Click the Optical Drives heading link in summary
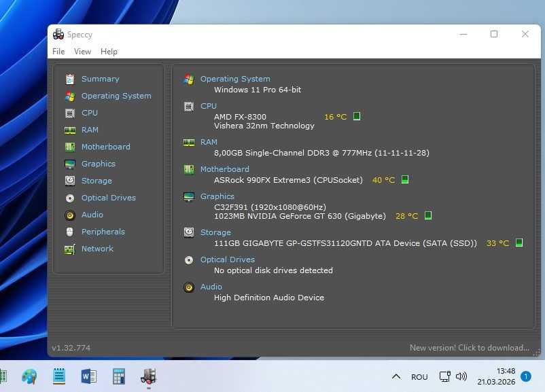 click(228, 260)
